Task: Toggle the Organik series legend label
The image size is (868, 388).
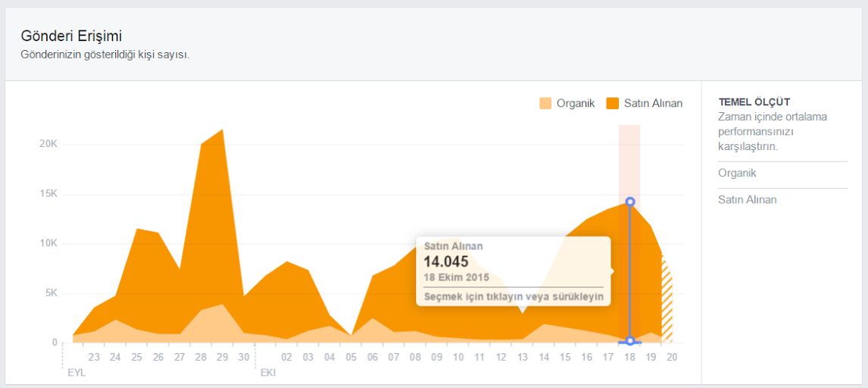Action: 576,104
